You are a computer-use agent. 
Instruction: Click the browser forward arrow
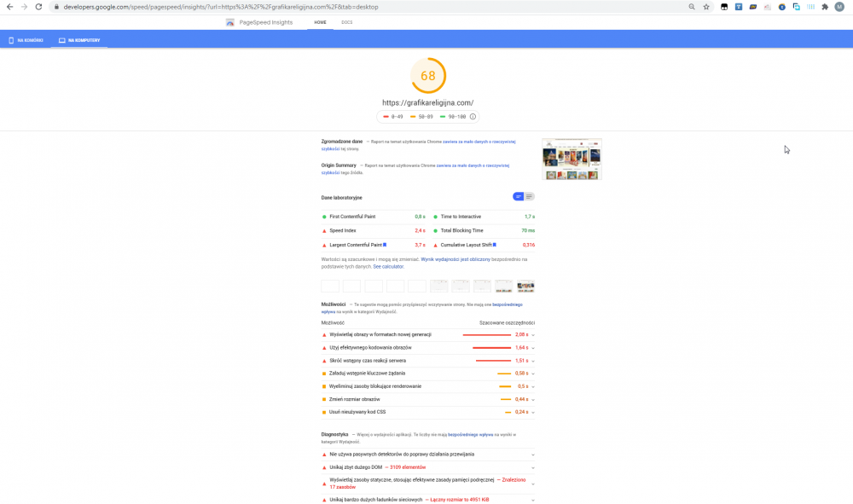tap(24, 7)
